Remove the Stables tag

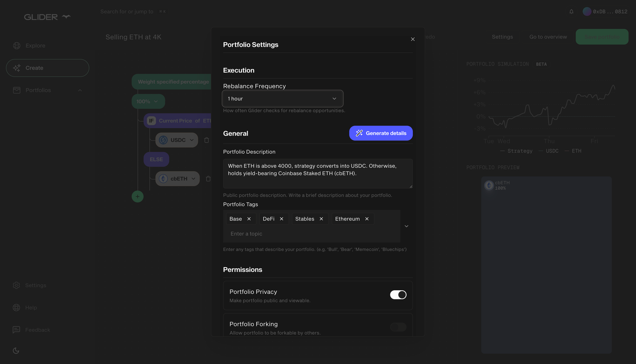[x=321, y=219]
